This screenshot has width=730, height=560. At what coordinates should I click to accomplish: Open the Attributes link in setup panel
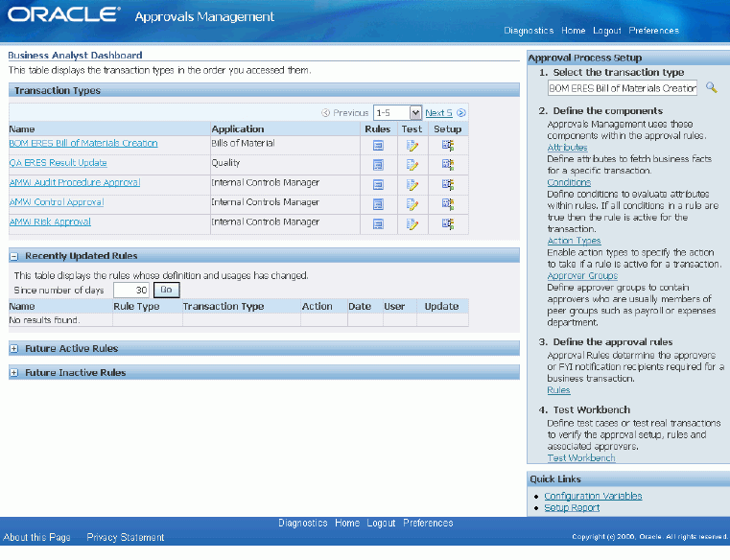coord(567,148)
